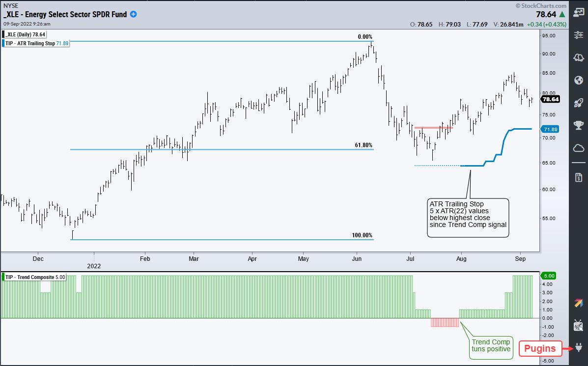Click the globe market overview icon
588x366 pixels.
click(578, 80)
